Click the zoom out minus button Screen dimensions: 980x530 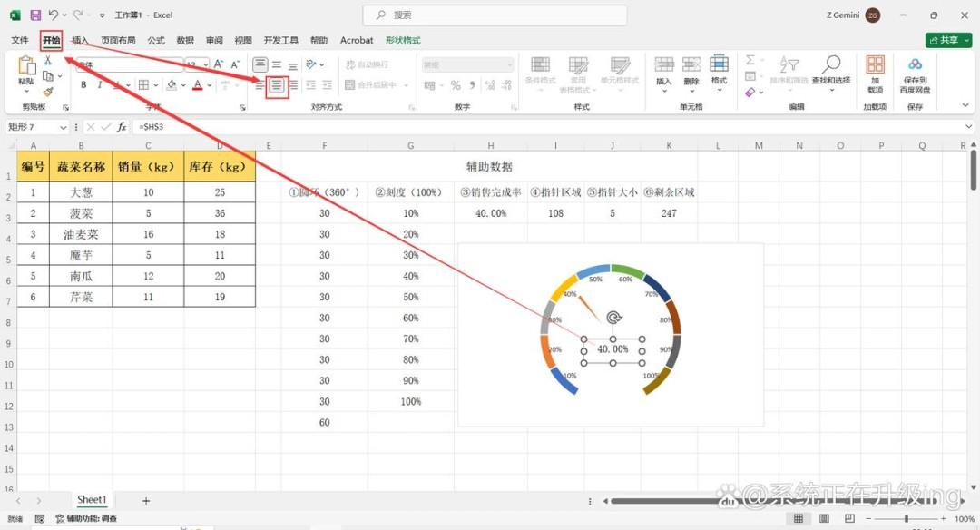[868, 519]
